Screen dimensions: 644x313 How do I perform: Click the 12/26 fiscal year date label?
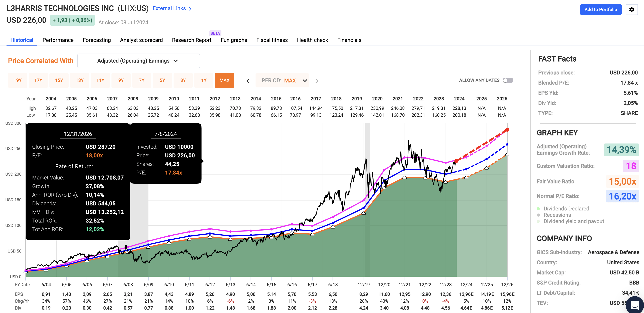point(507,284)
